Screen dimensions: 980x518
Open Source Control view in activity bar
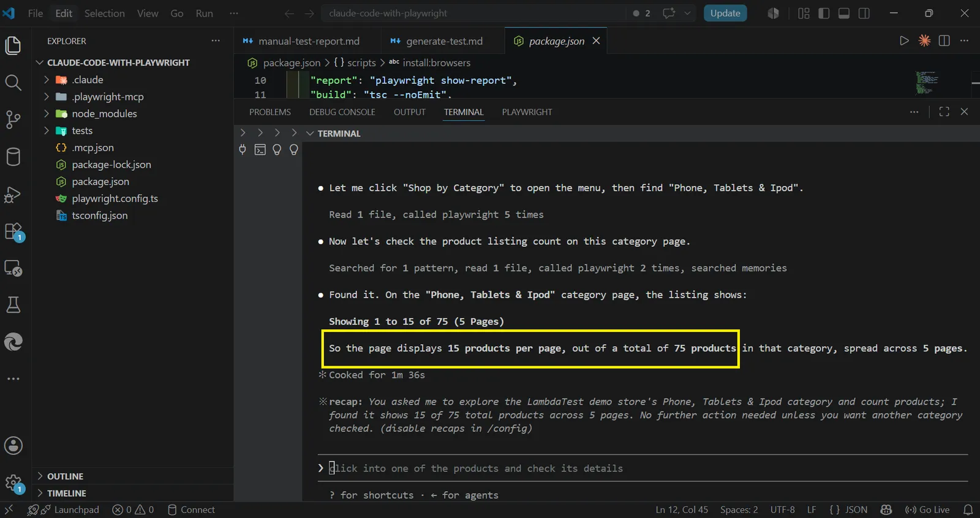tap(13, 119)
